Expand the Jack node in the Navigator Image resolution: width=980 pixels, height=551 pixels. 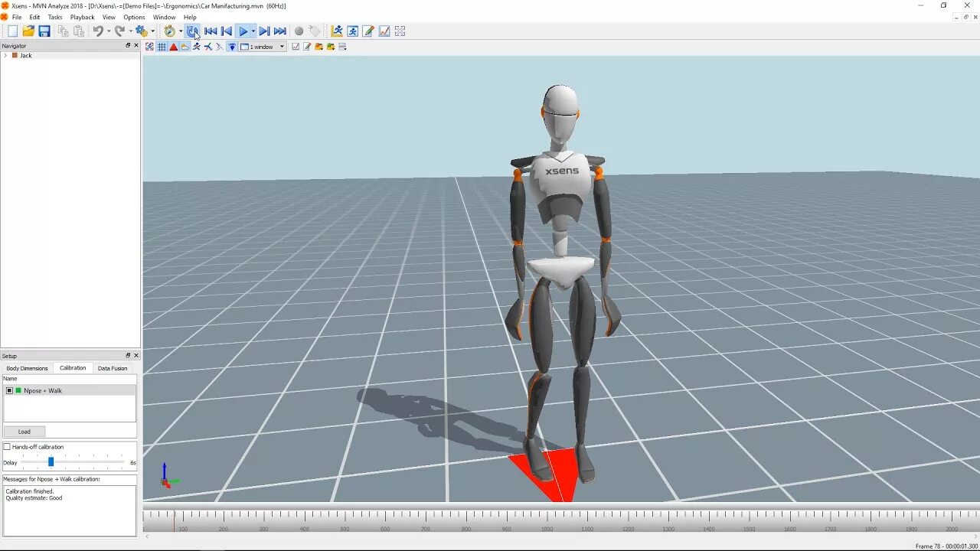tap(5, 56)
